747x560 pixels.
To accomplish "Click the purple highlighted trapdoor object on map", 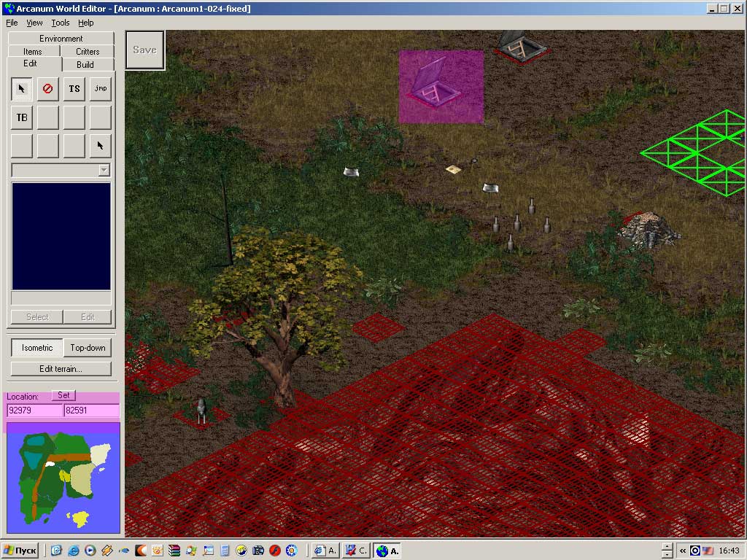I will [x=441, y=86].
